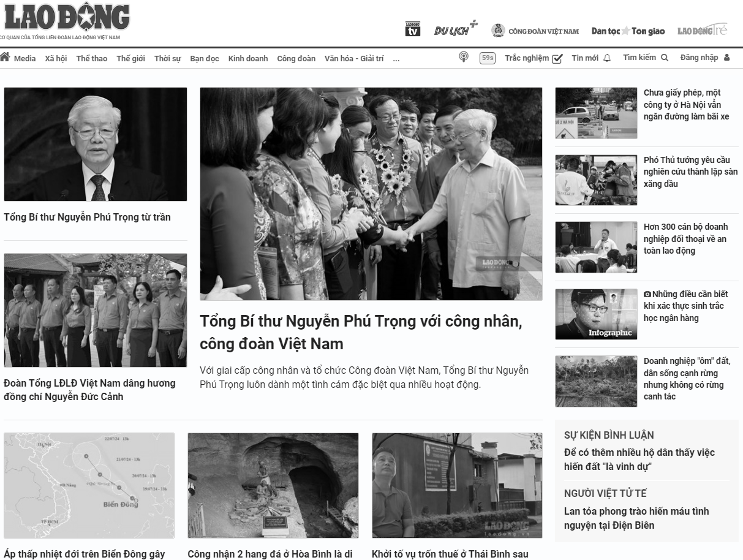Go to the Thể thao section
The width and height of the screenshot is (743, 560).
[92, 59]
